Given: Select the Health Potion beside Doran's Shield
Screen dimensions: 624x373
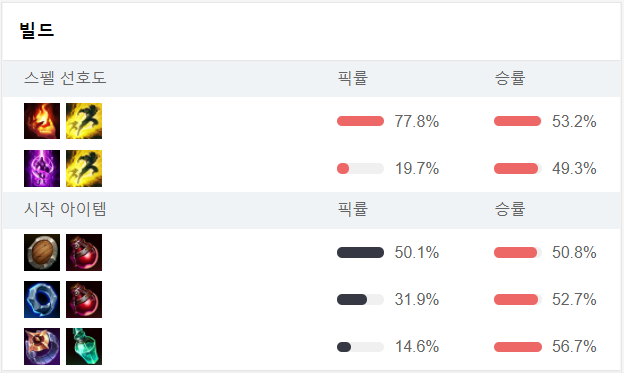Looking at the screenshot, I should coord(84,252).
